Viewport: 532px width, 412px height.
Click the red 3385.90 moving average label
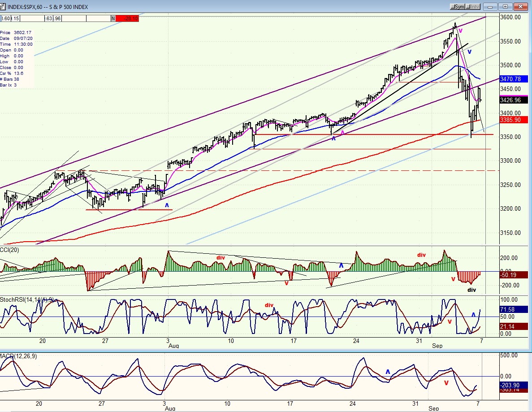point(513,119)
